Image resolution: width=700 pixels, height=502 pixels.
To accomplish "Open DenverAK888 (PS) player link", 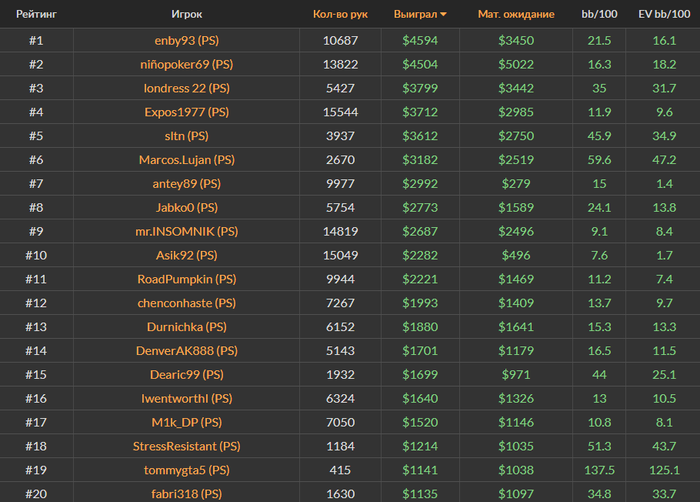I will click(187, 351).
